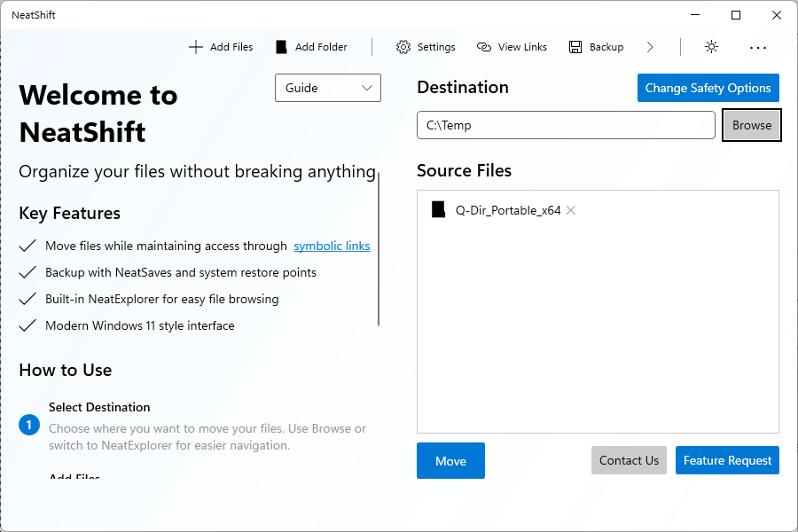This screenshot has width=798, height=532.
Task: Expand more toolbar commands chevron
Action: pyautogui.click(x=650, y=47)
